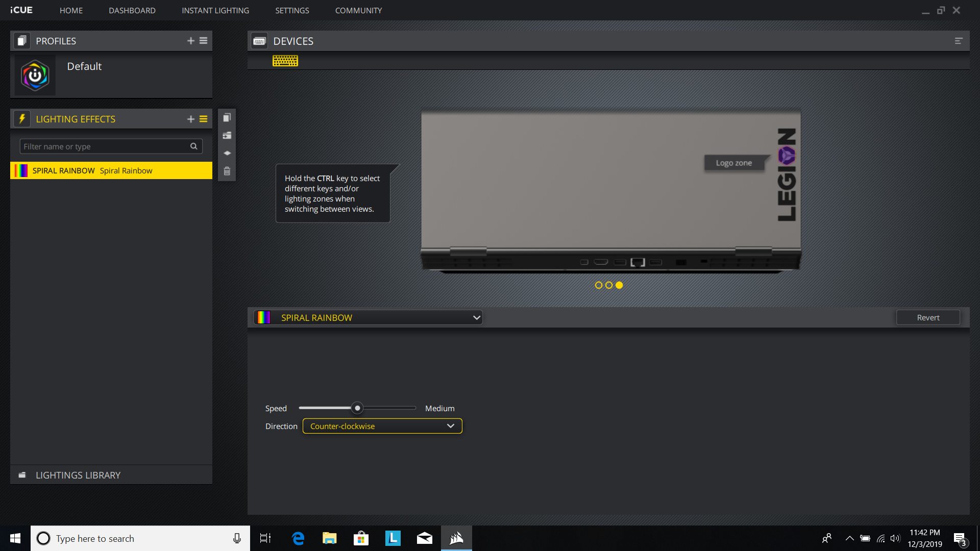Viewport: 980px width, 551px height.
Task: Switch to the second device view dot
Action: click(x=609, y=285)
